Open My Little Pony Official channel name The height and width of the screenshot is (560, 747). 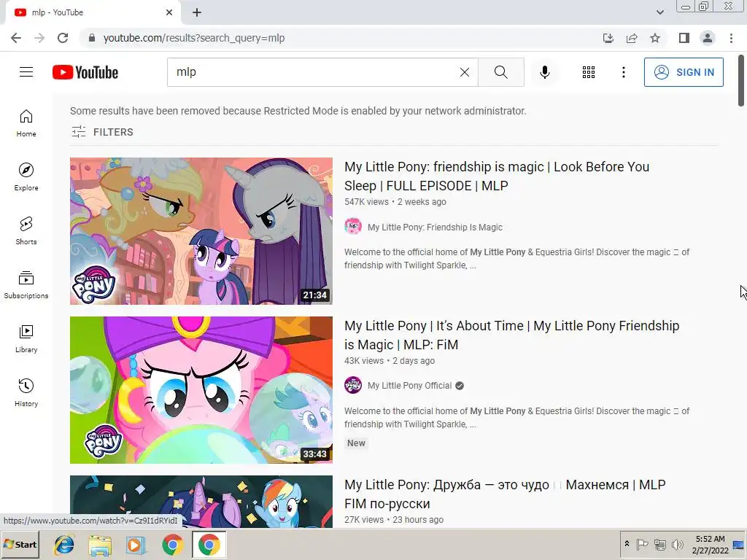tap(410, 386)
